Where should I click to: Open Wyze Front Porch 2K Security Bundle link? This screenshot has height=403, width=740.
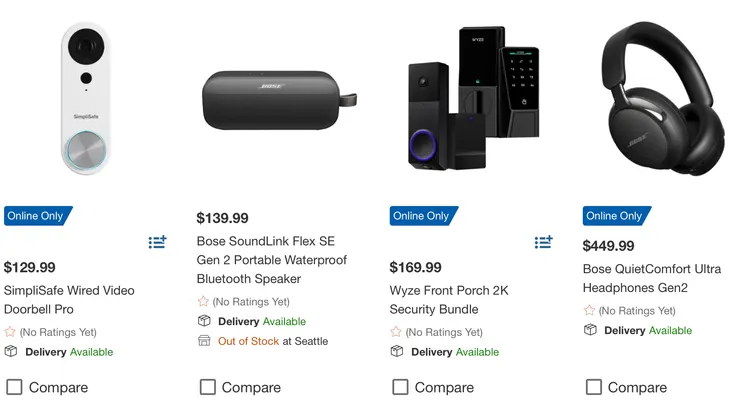tap(449, 300)
